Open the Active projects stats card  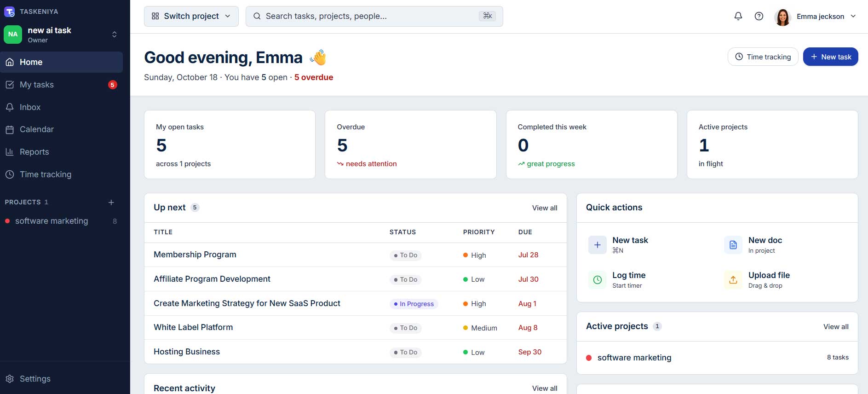click(772, 145)
